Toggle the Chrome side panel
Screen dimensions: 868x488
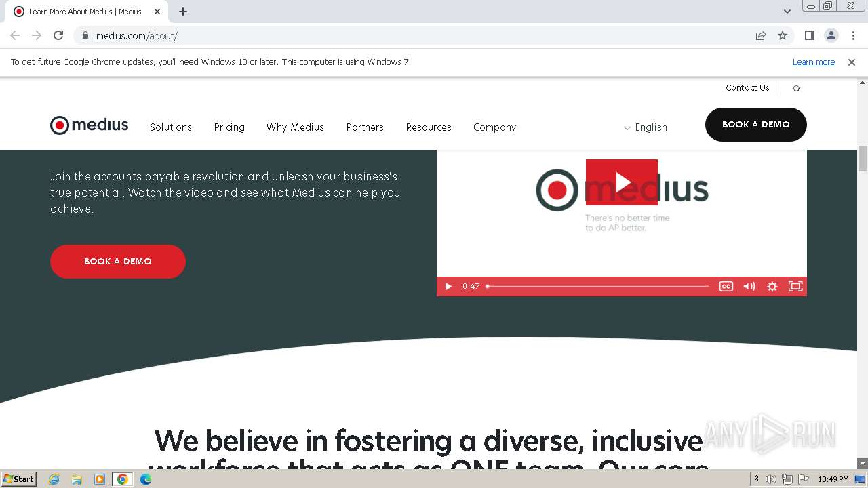(x=810, y=35)
